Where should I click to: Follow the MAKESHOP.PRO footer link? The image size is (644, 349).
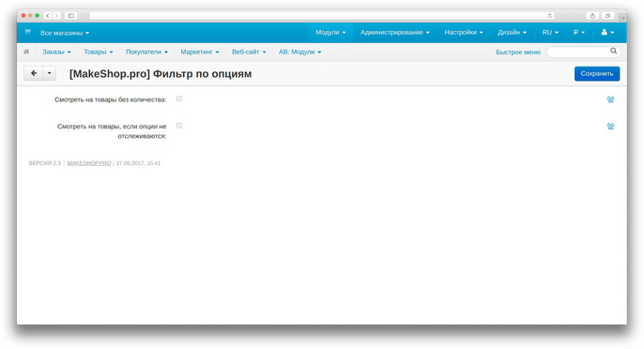(89, 163)
